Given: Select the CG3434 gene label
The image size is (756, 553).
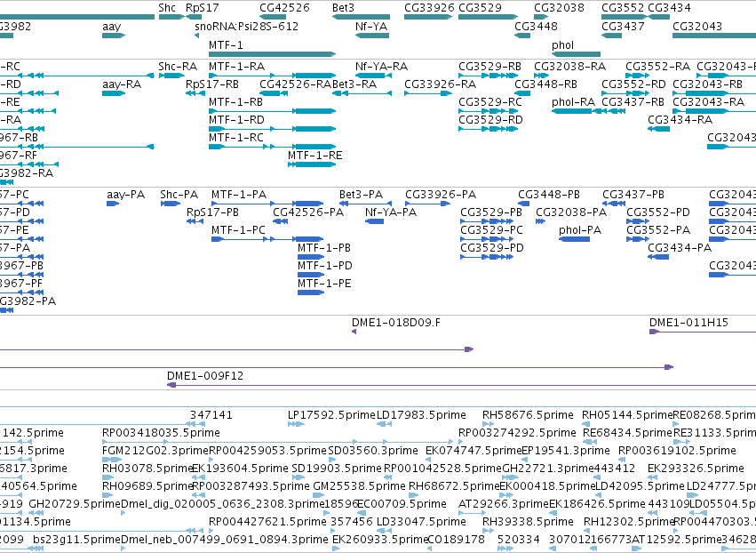Looking at the screenshot, I should (669, 8).
